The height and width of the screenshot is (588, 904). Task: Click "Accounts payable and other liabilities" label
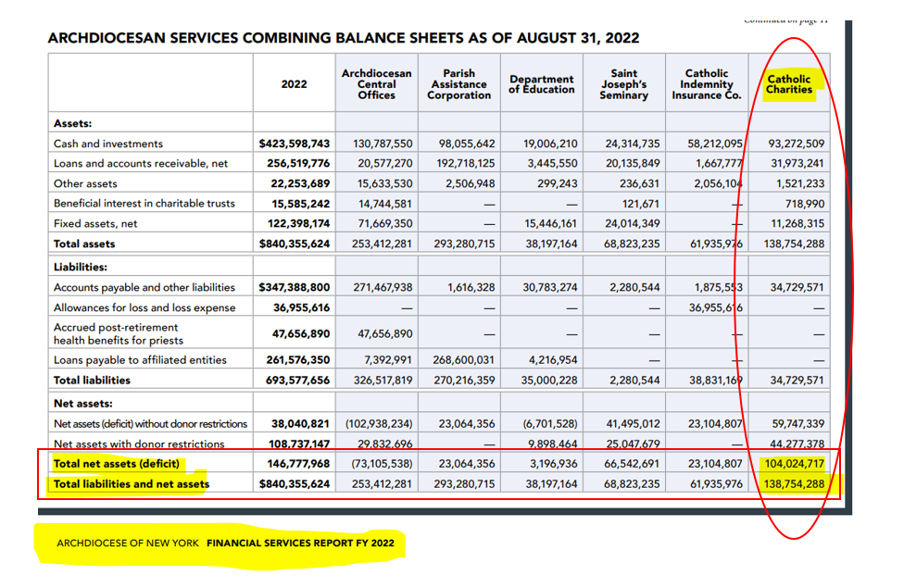[x=144, y=287]
